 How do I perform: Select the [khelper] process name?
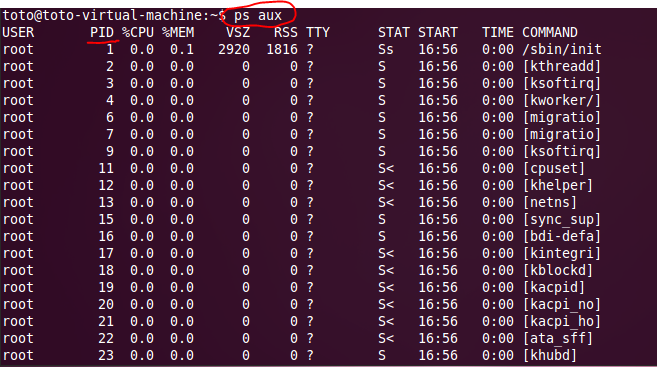click(x=558, y=185)
